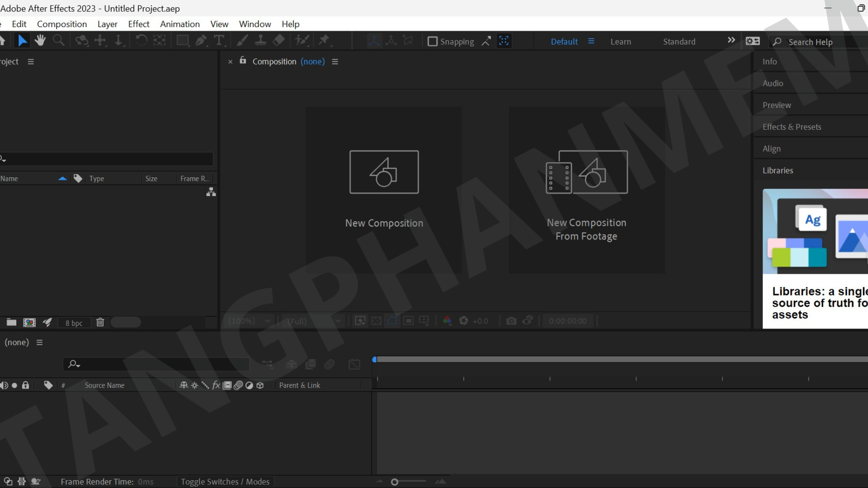The width and height of the screenshot is (868, 488).
Task: Take a snapshot of the composition
Action: 511,321
